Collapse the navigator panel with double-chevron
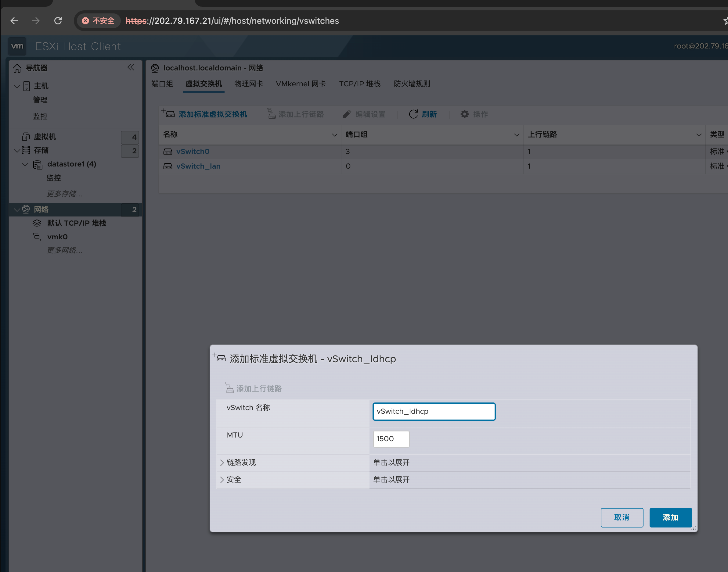Viewport: 728px width, 572px height. pos(131,67)
